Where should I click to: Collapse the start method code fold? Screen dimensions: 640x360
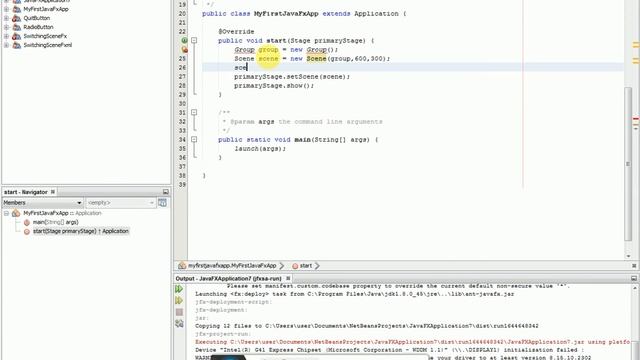tap(194, 40)
